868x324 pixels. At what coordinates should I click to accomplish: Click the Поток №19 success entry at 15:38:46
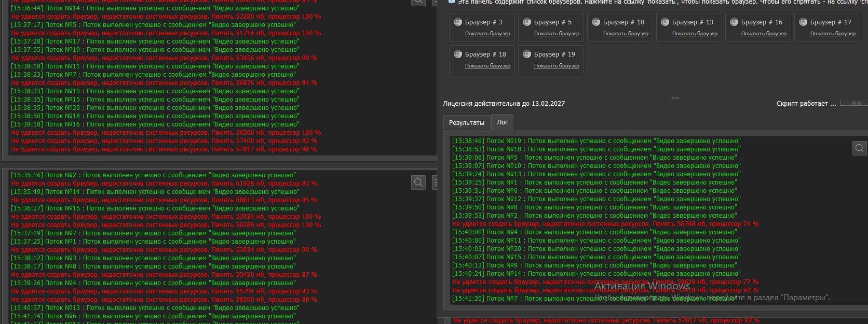click(596, 141)
